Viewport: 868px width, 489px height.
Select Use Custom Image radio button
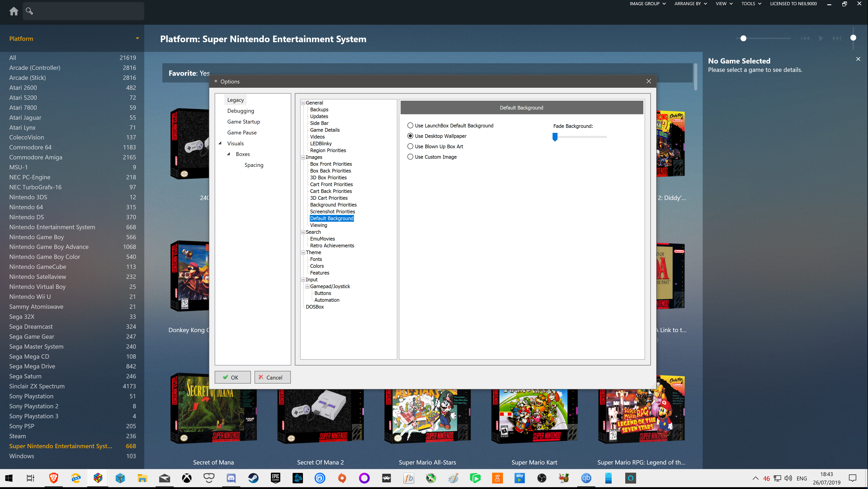410,157
